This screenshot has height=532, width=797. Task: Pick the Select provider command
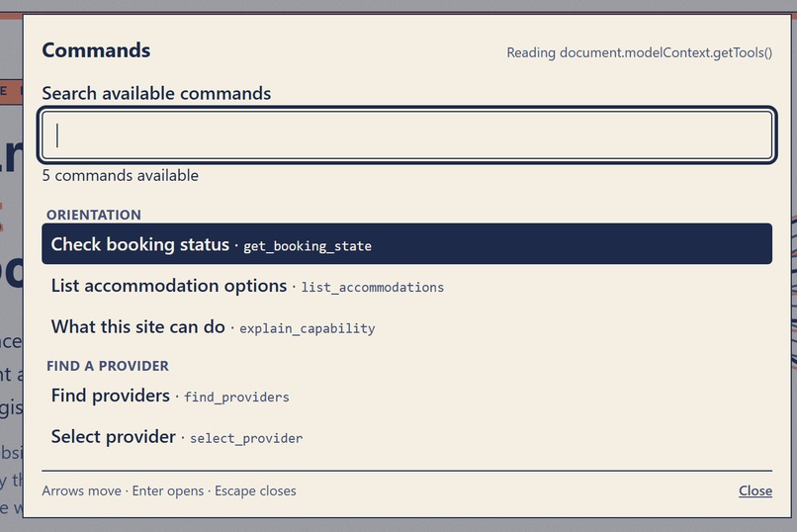click(x=406, y=436)
